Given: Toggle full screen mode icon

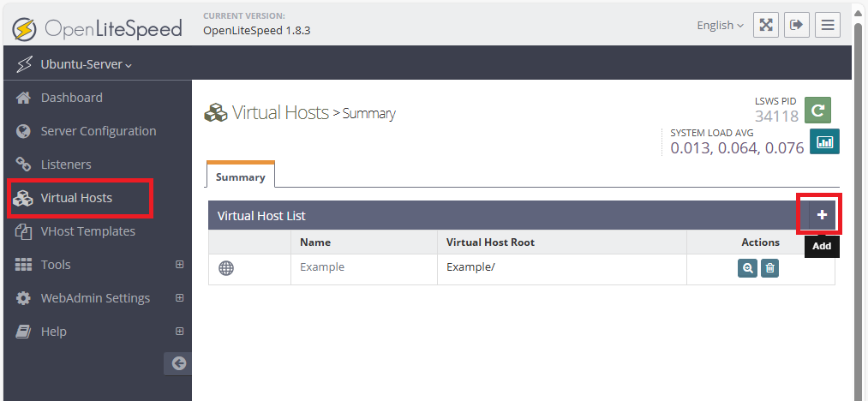Looking at the screenshot, I should (x=765, y=25).
